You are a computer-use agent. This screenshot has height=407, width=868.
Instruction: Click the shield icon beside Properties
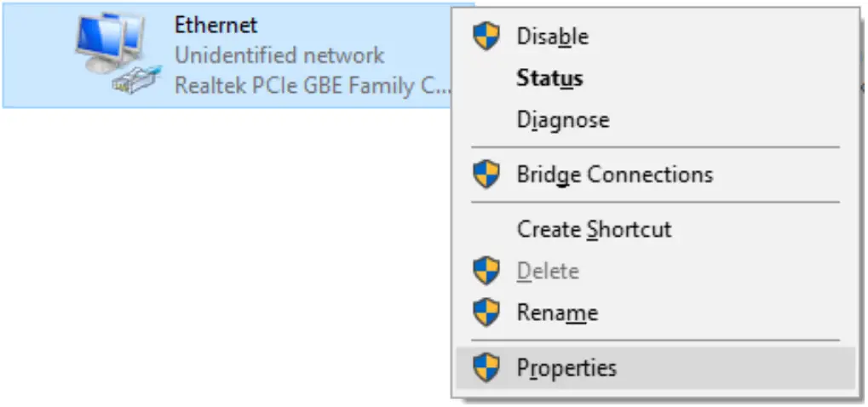(x=486, y=368)
